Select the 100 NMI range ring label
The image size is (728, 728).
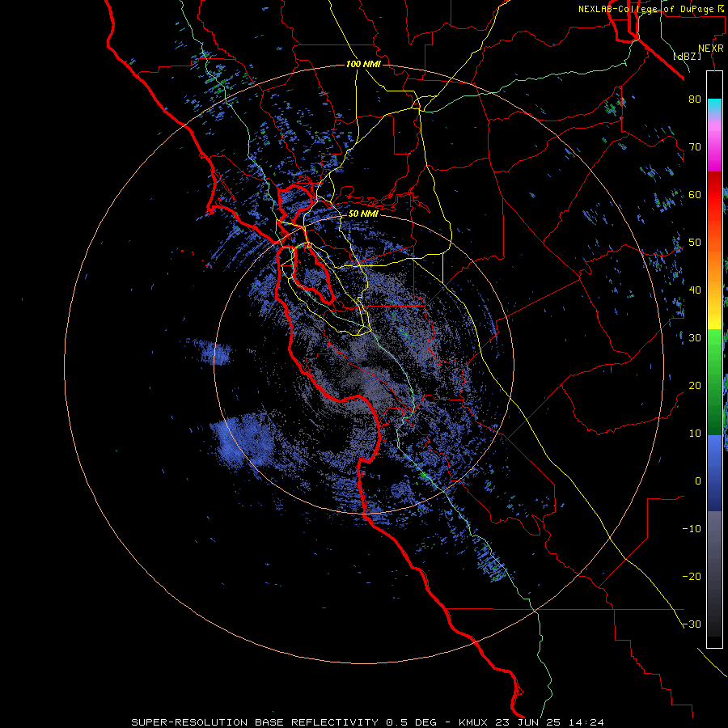pos(362,64)
